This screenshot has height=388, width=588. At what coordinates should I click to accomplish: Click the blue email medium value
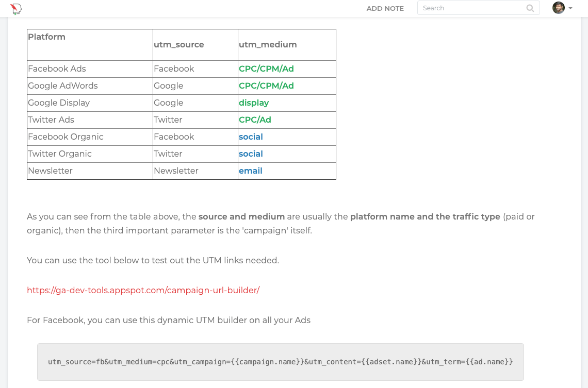[251, 171]
